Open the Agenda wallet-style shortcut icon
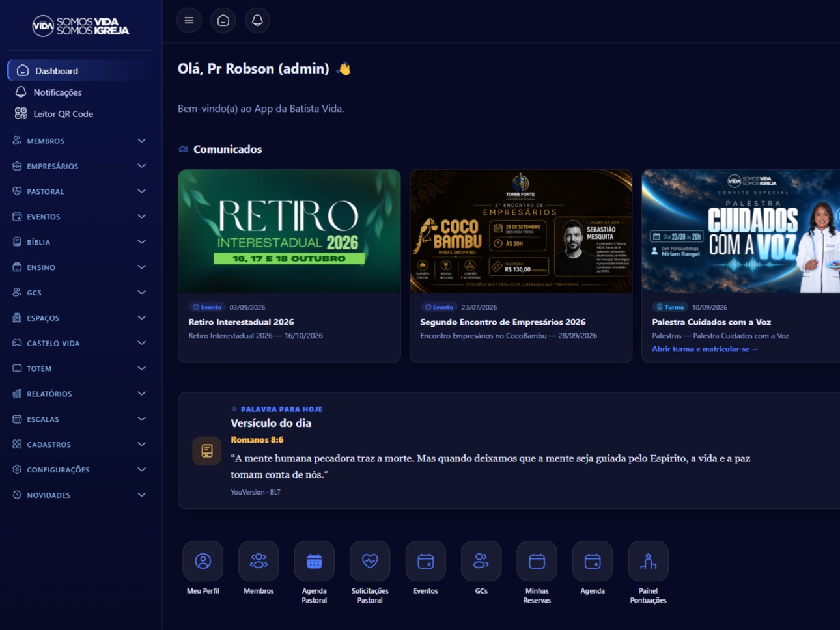 [x=593, y=561]
